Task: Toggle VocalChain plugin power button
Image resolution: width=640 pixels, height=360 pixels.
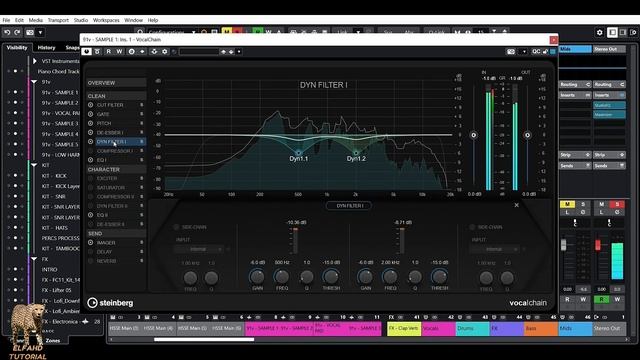Action: [86, 51]
